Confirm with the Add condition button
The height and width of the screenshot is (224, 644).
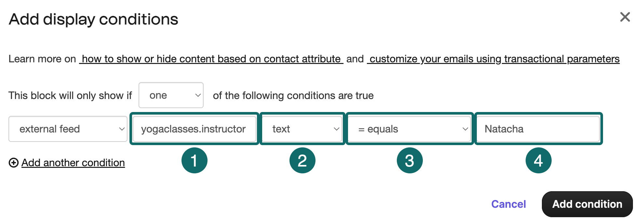(587, 204)
